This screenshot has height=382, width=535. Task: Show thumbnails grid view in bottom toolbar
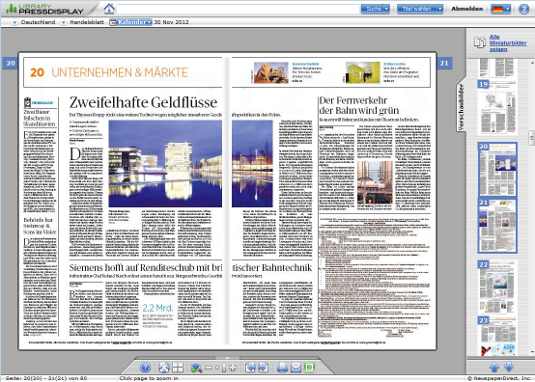point(178,367)
